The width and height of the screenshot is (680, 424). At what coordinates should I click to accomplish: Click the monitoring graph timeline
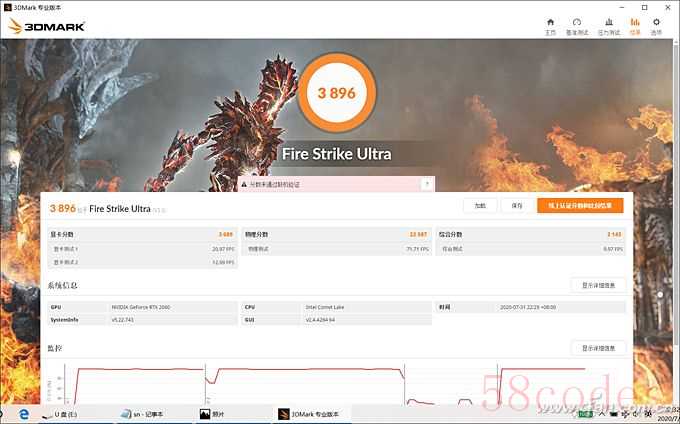330,384
